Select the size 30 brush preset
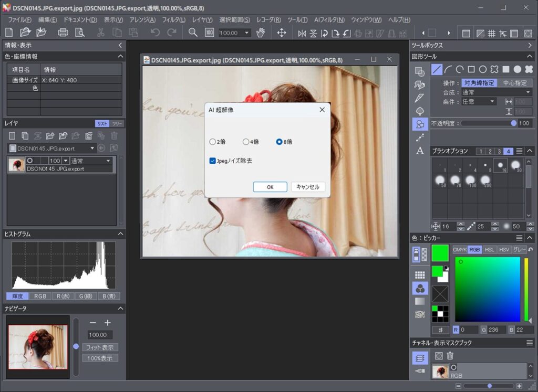The width and height of the screenshot is (538, 392). [516, 166]
